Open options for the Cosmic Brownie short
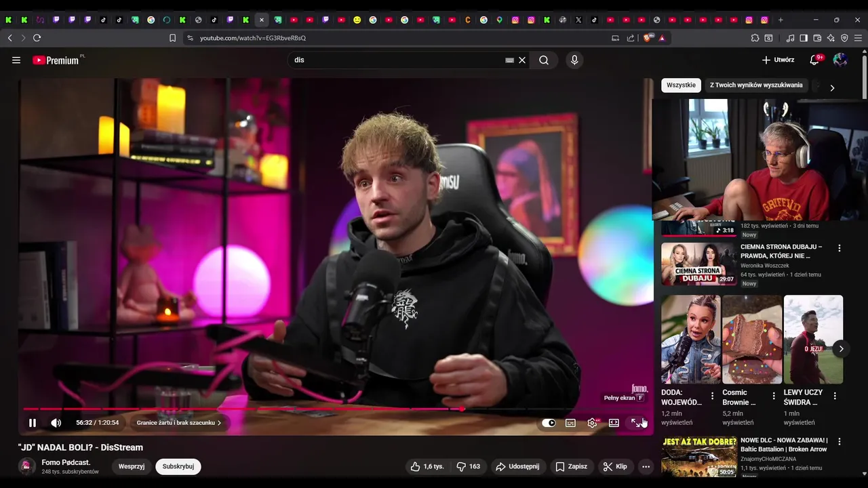 click(x=774, y=396)
